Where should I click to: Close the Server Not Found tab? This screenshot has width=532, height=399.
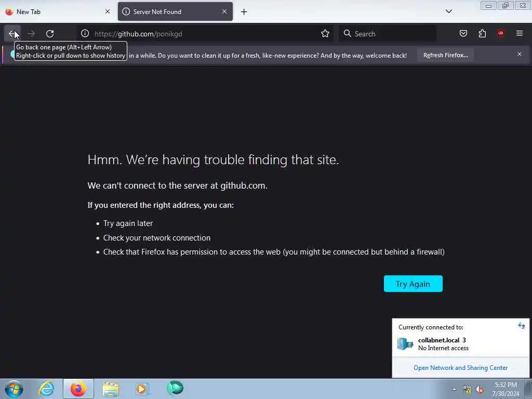[224, 11]
